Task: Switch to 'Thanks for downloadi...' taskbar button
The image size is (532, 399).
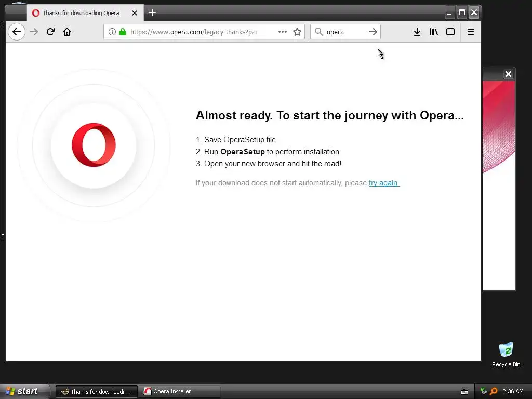Action: [96, 392]
